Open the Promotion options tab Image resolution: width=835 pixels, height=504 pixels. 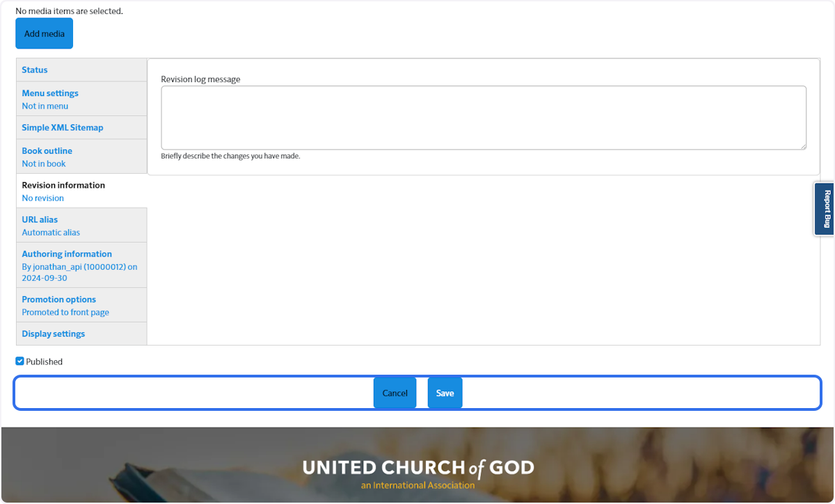pyautogui.click(x=58, y=299)
